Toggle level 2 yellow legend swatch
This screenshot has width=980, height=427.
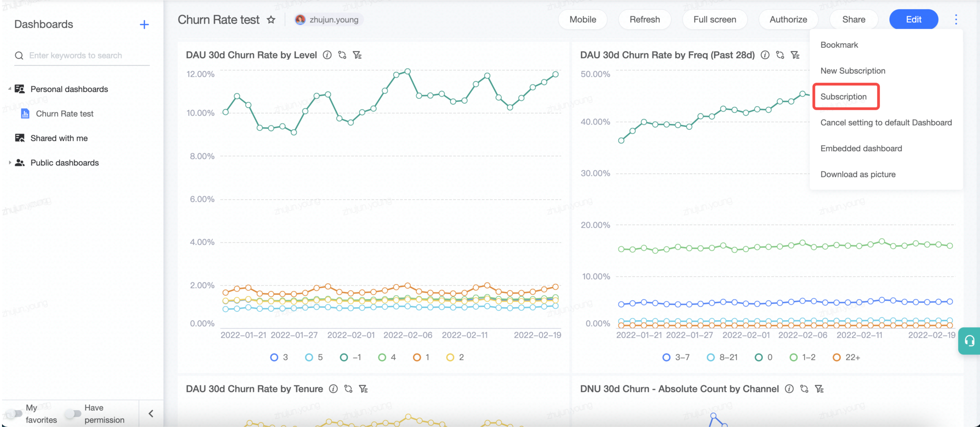[x=450, y=357]
